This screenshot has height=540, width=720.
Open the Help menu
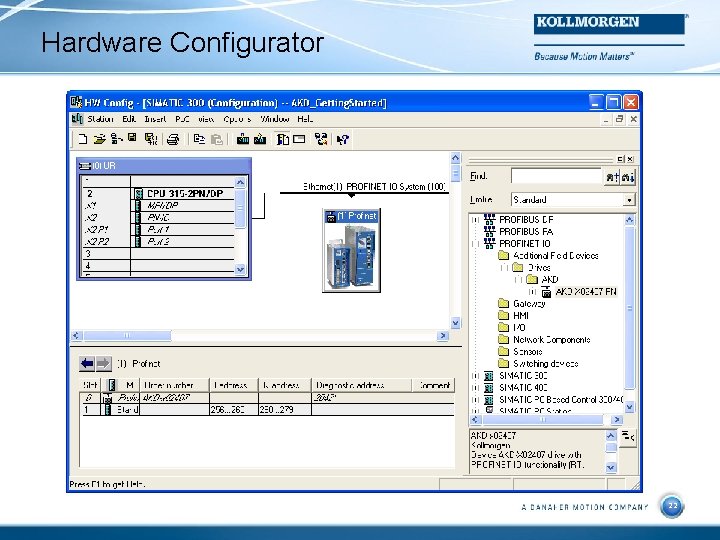pos(305,119)
